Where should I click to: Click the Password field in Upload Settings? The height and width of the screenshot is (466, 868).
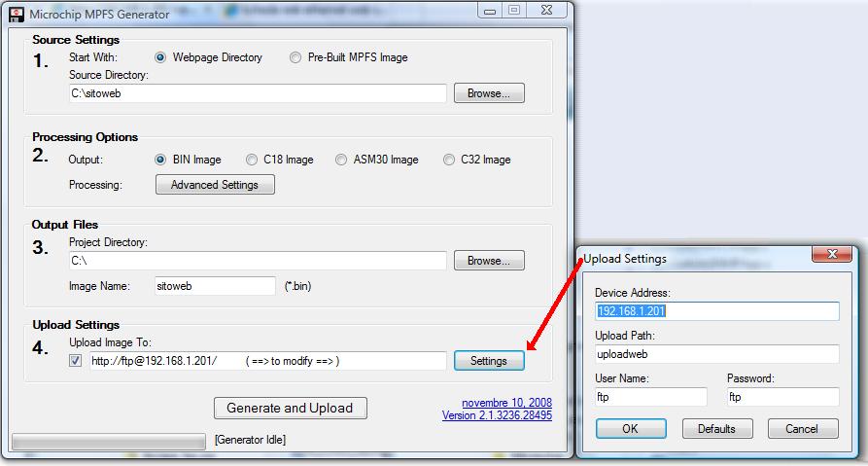pos(782,397)
